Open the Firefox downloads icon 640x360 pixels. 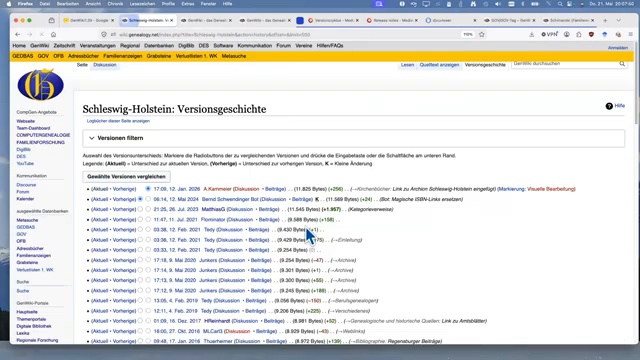pyautogui.click(x=531, y=35)
